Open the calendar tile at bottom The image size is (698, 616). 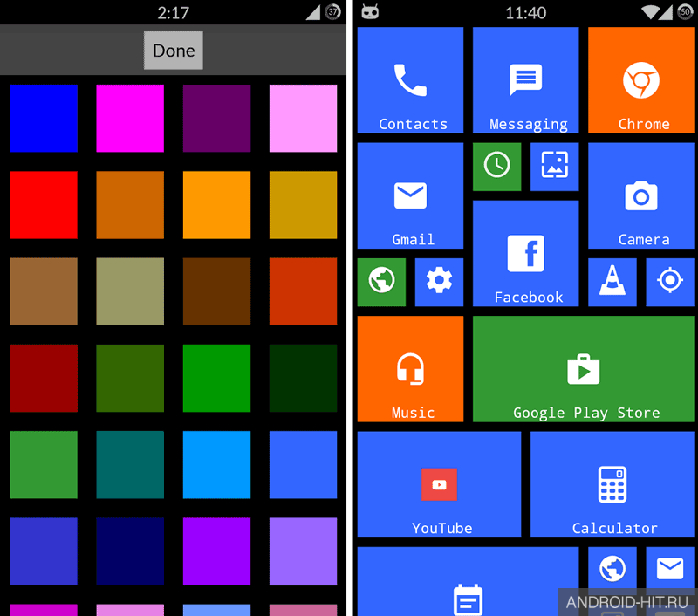[x=468, y=582]
